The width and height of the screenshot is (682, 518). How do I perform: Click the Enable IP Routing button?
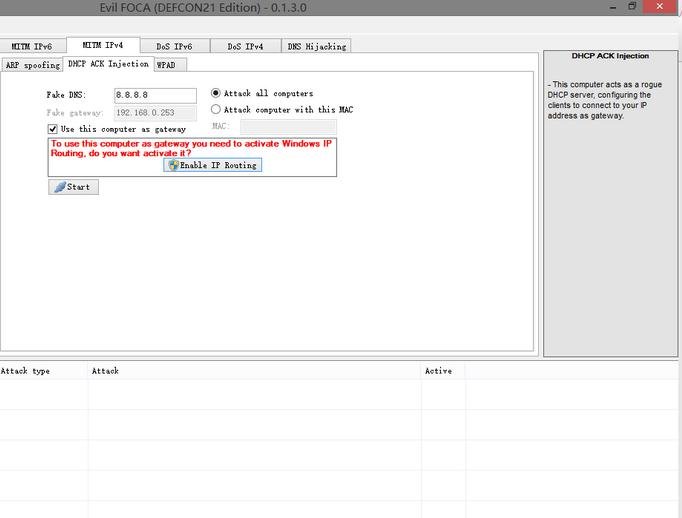point(212,165)
